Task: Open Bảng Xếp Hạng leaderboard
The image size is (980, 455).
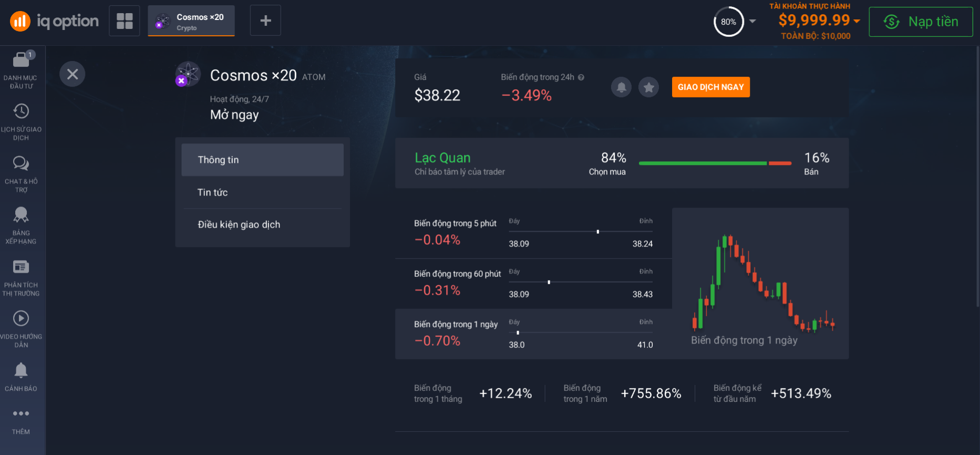Action: 21,224
